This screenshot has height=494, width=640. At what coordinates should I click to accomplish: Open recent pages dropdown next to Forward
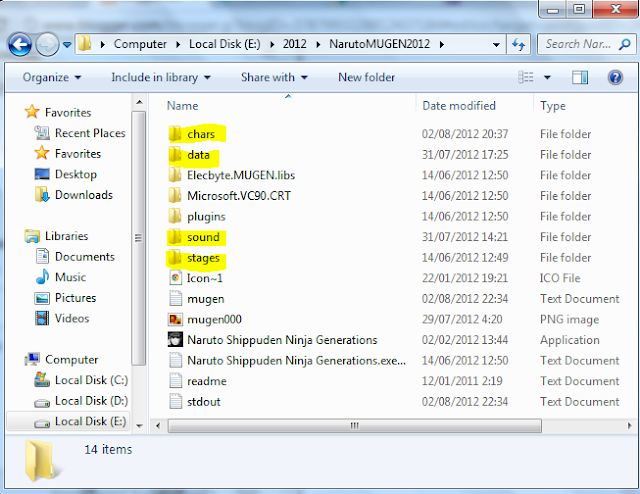[67, 44]
